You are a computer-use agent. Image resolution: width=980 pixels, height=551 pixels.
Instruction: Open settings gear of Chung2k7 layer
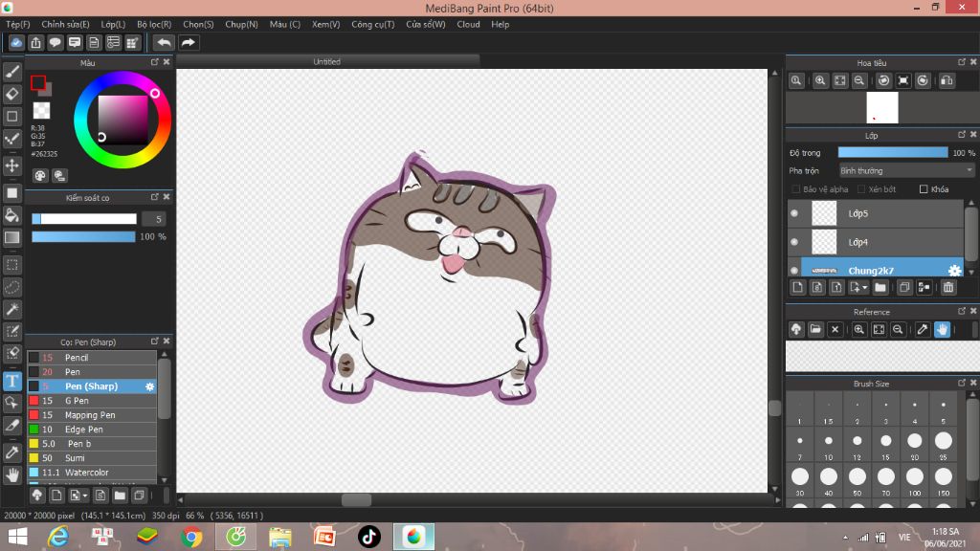click(954, 271)
